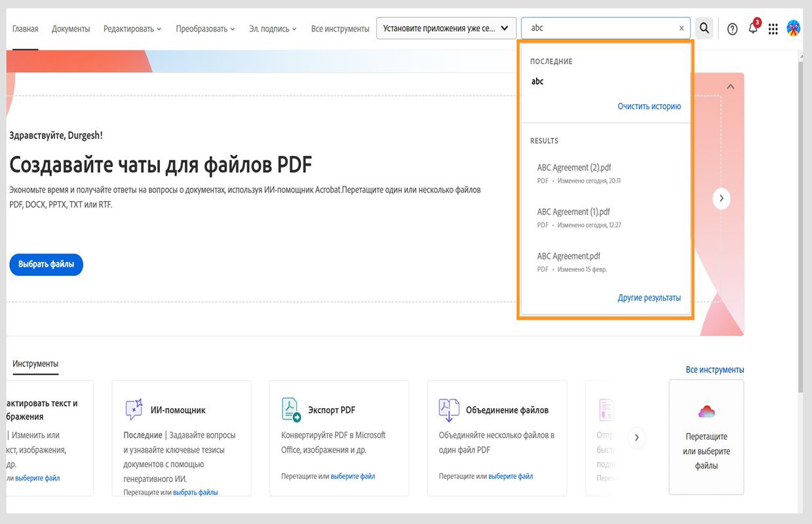This screenshot has height=524, width=812.
Task: Open the user profile avatar
Action: tap(793, 28)
